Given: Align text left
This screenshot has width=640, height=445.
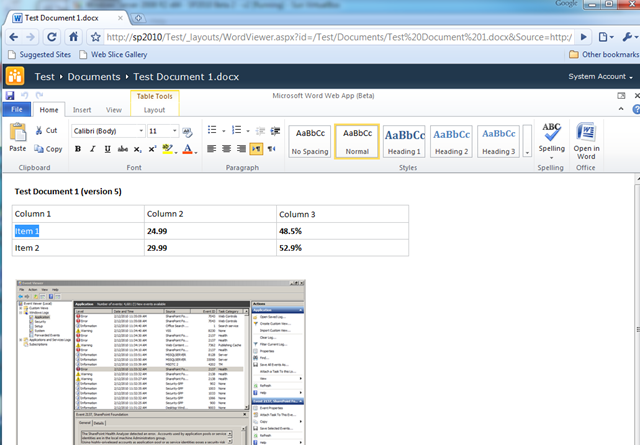Looking at the screenshot, I should point(211,149).
